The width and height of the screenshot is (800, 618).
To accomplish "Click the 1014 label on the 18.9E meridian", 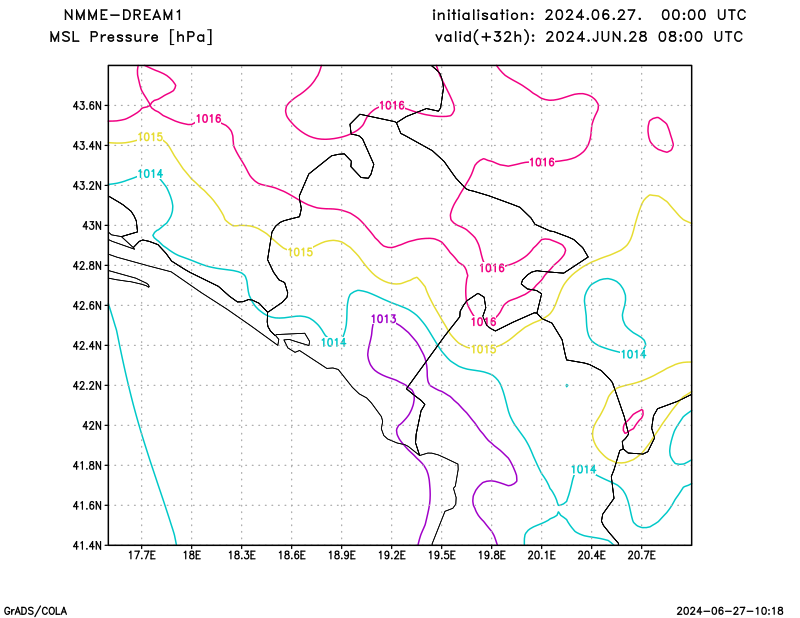I will point(334,342).
